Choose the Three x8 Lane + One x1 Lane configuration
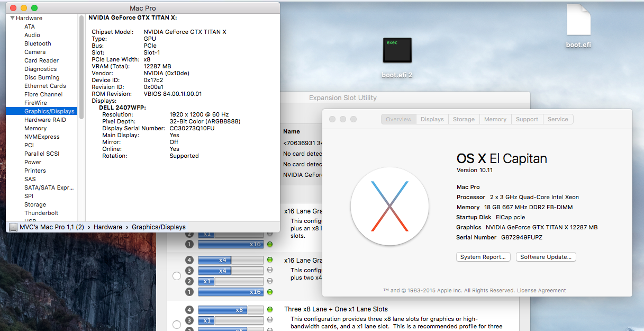The width and height of the screenshot is (644, 331). point(177,324)
